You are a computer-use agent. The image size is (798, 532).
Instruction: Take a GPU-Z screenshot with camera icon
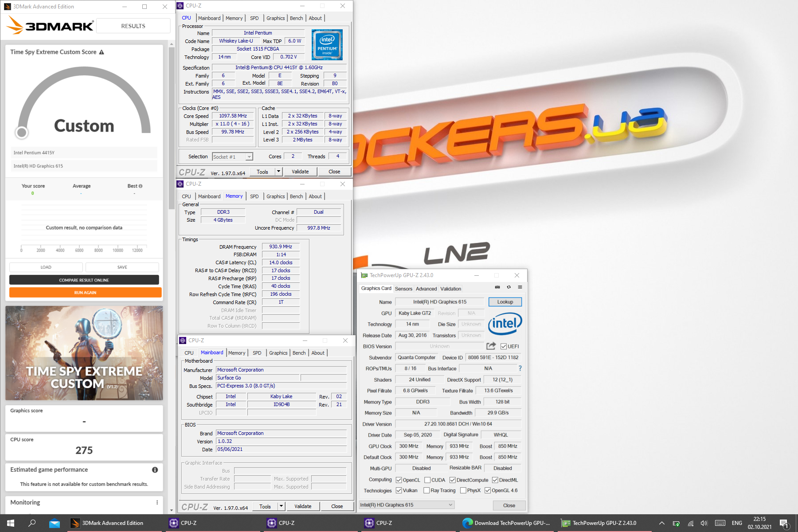click(x=497, y=287)
